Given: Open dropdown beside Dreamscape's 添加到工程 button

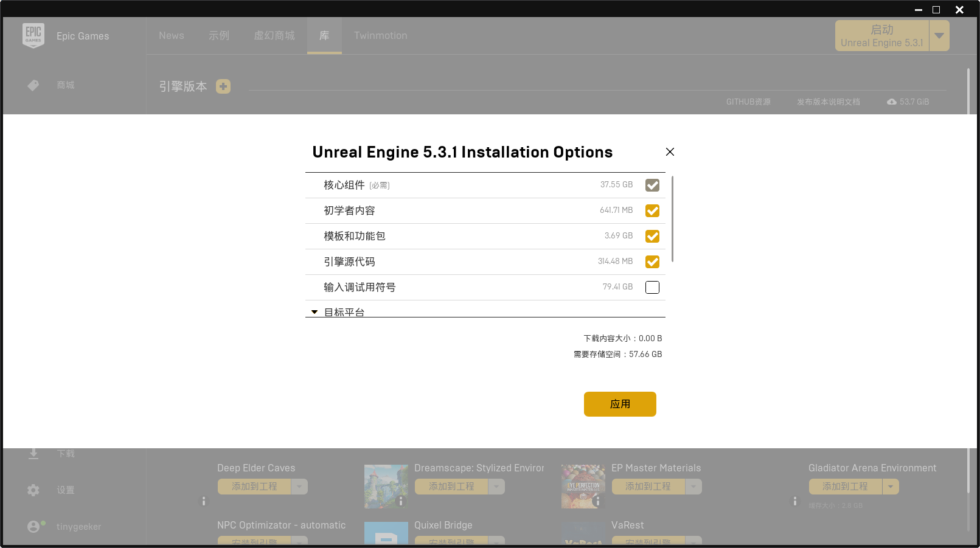Looking at the screenshot, I should (496, 486).
